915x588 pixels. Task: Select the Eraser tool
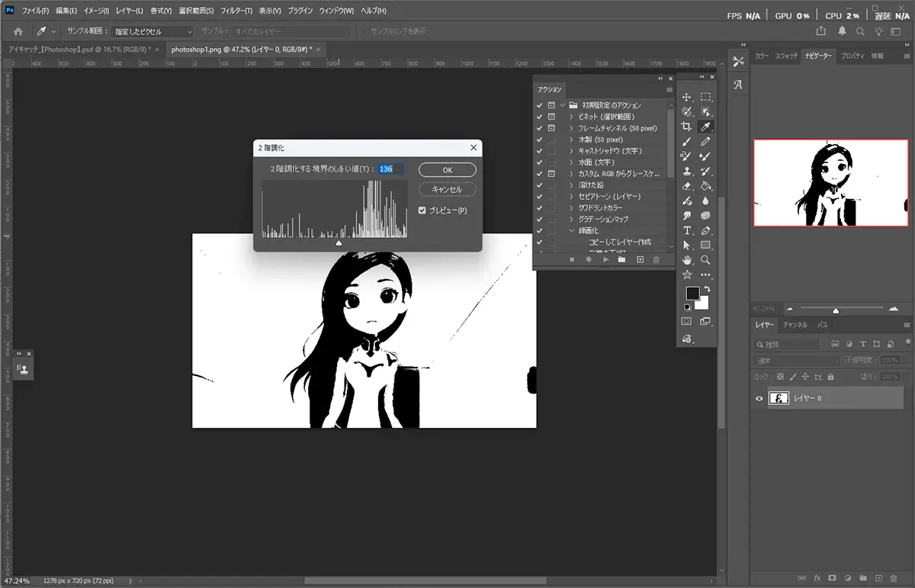click(687, 185)
